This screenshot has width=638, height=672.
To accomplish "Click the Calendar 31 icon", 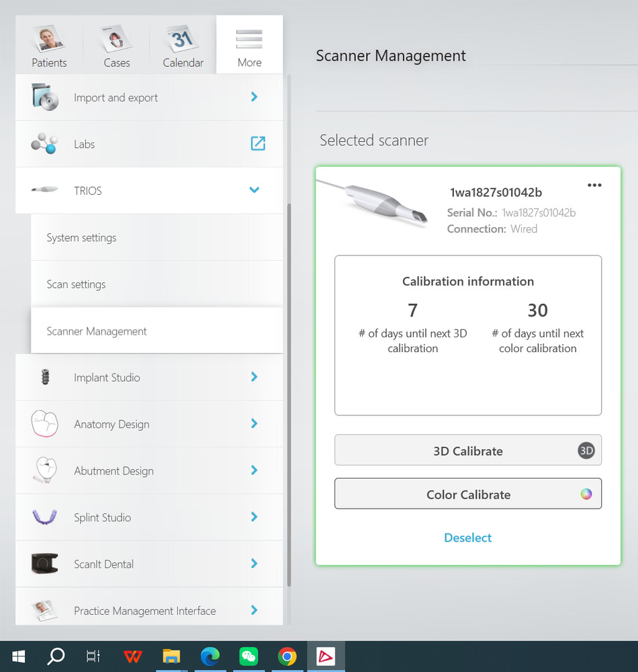I will click(x=183, y=38).
